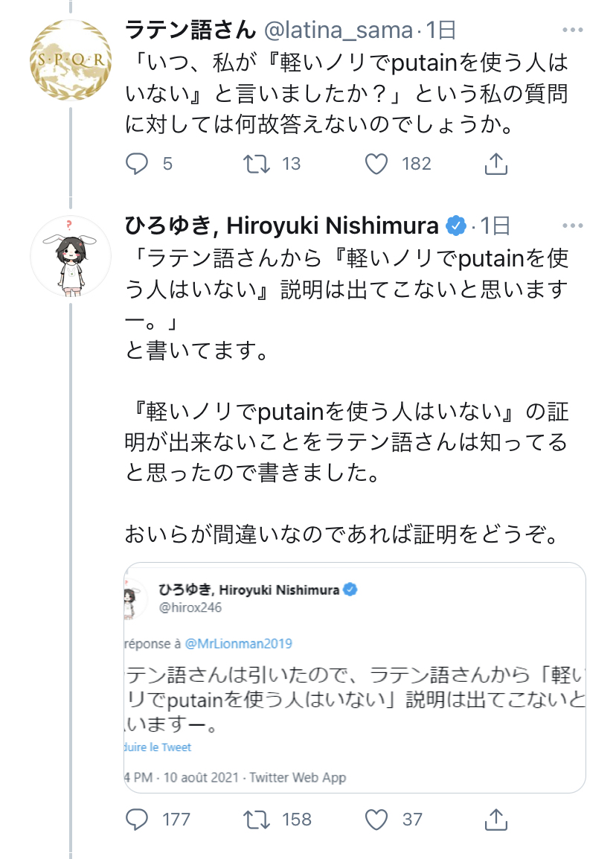Open the @latina_sama handle link
This screenshot has height=859, width=616.
[x=339, y=30]
